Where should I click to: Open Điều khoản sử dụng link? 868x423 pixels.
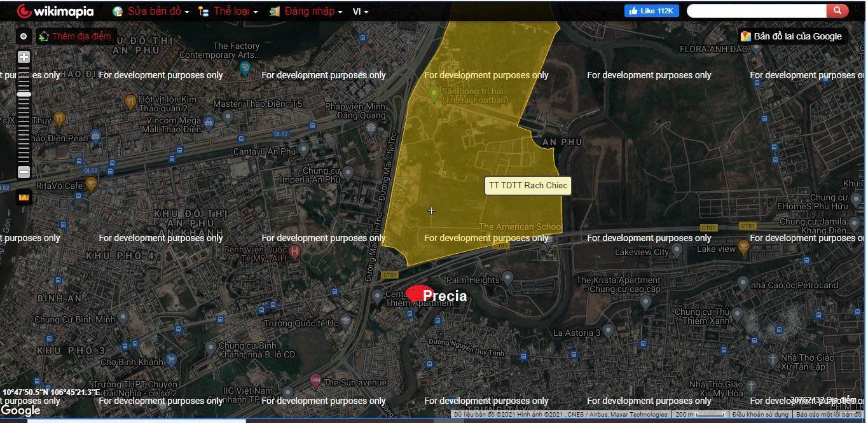[760, 415]
